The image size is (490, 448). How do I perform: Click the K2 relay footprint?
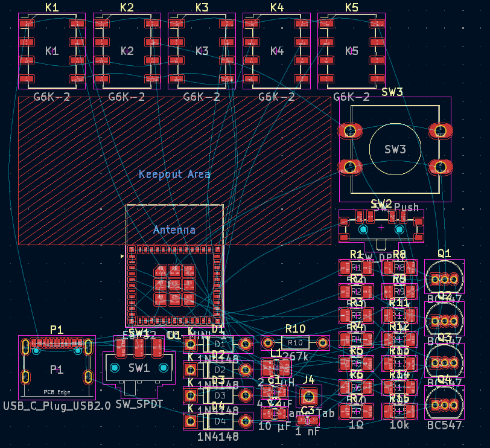(x=127, y=51)
